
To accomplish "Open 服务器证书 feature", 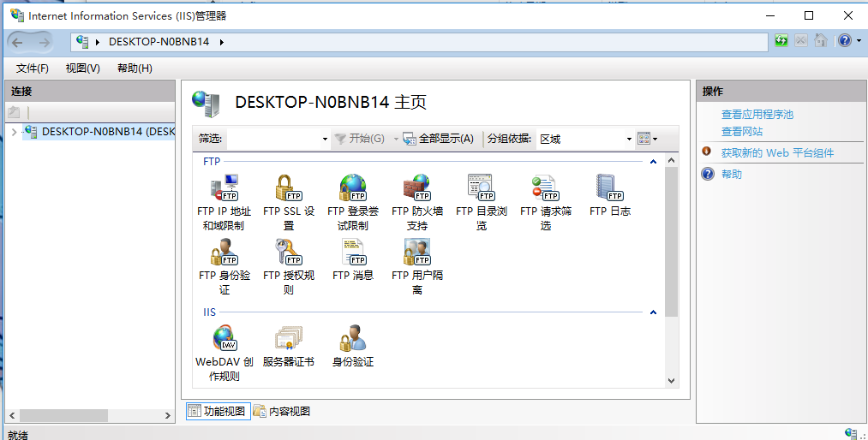I will click(289, 346).
